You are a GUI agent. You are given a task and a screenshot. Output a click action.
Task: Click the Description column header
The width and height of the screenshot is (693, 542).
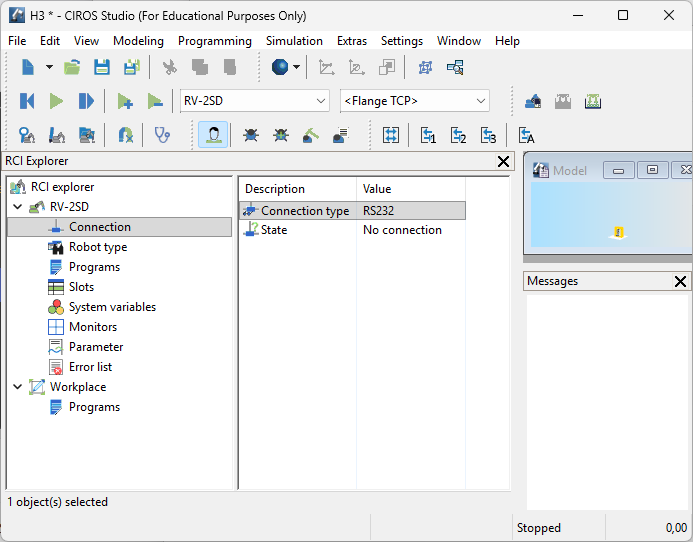click(297, 189)
